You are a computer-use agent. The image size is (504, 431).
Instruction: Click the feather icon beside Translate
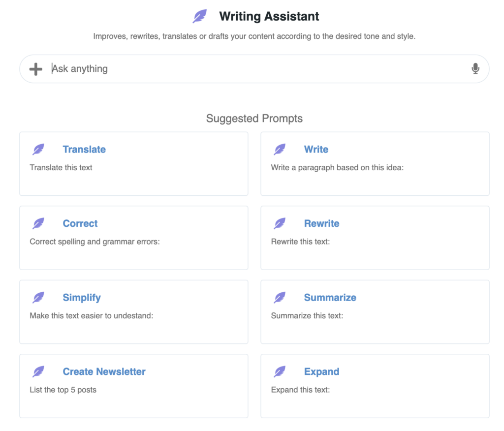tap(38, 150)
